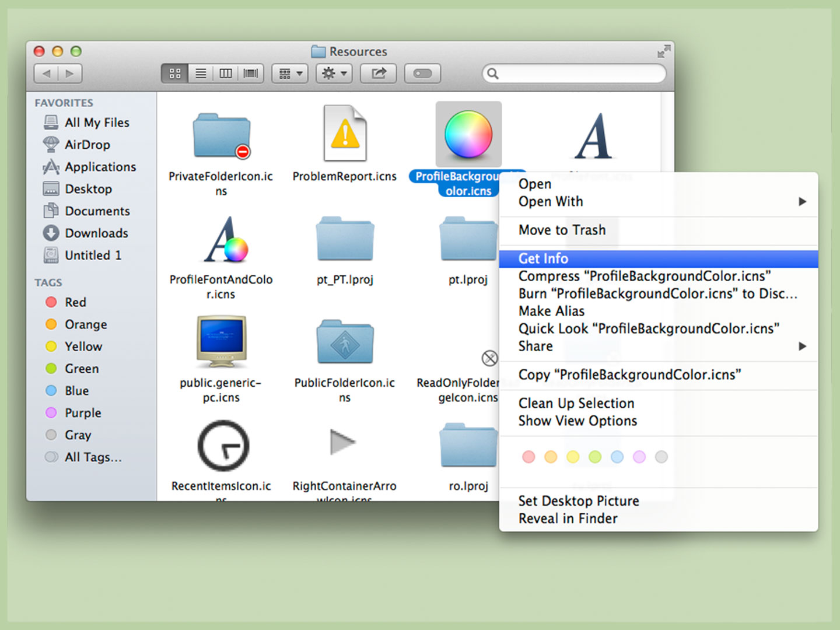This screenshot has width=840, height=630.
Task: Open the Arrange items dropdown
Action: coord(289,73)
